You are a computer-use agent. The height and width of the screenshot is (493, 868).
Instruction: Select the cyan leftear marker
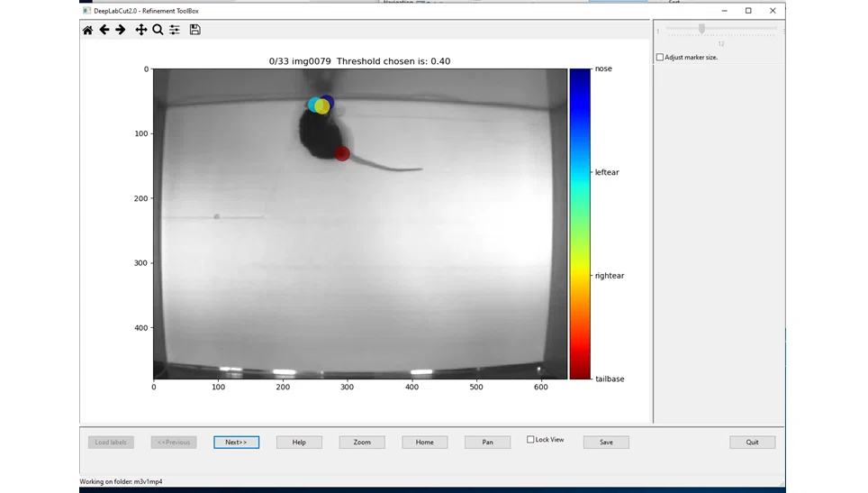click(x=314, y=105)
